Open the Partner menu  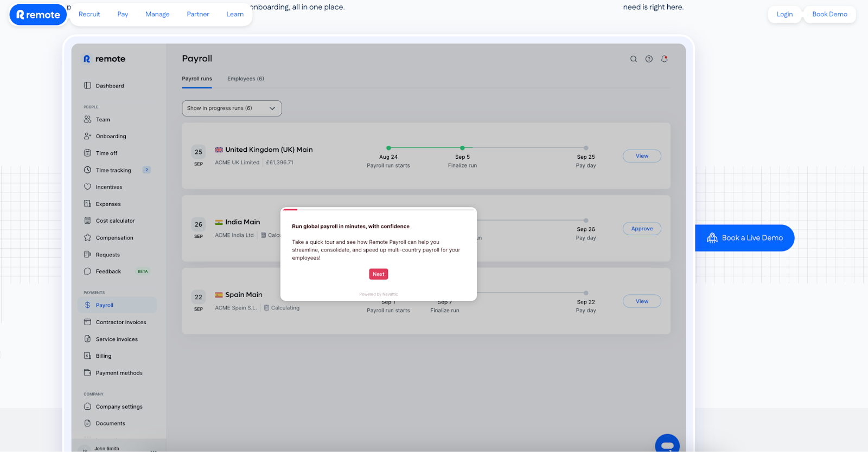tap(198, 15)
